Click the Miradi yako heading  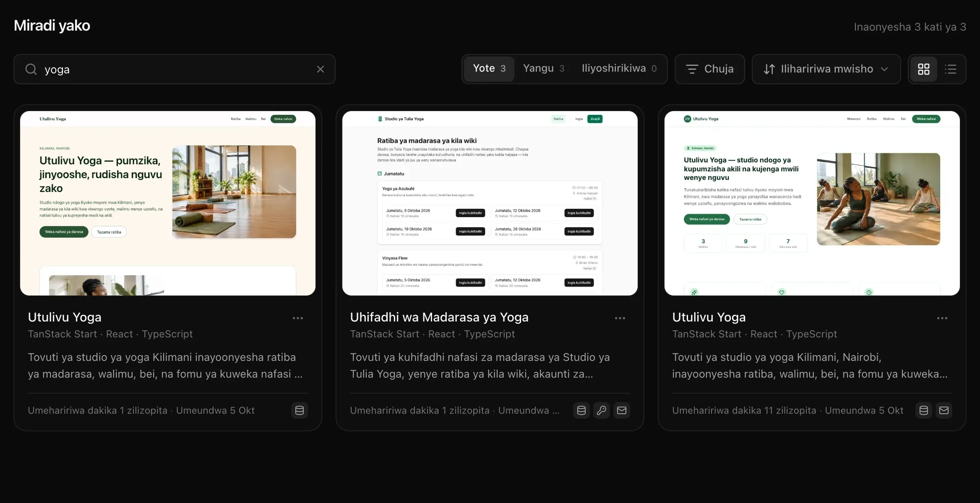tap(52, 26)
